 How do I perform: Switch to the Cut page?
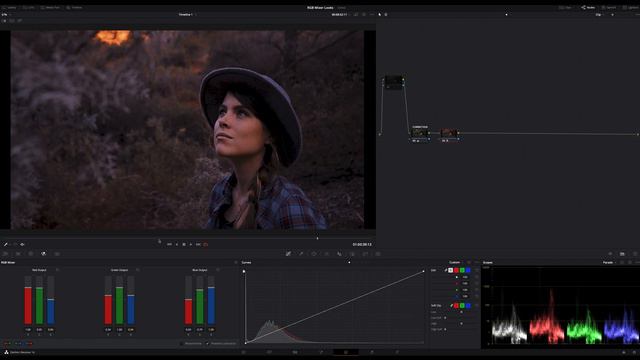coord(269,352)
